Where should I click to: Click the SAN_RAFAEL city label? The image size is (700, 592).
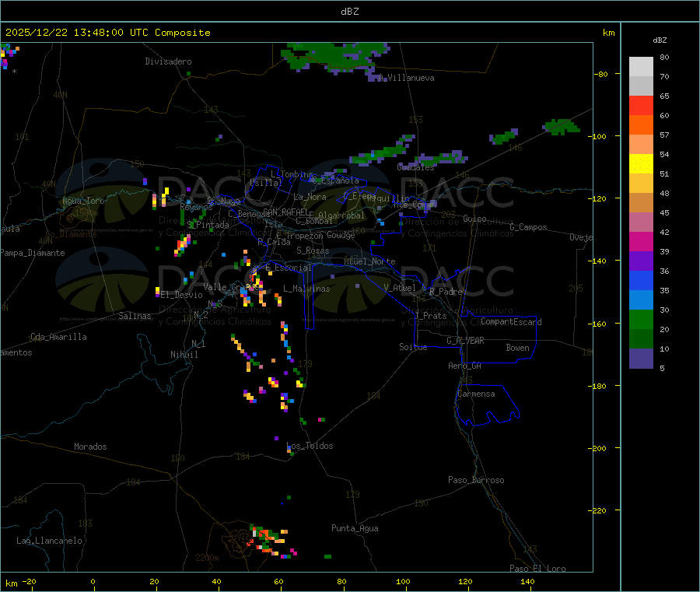[x=285, y=212]
